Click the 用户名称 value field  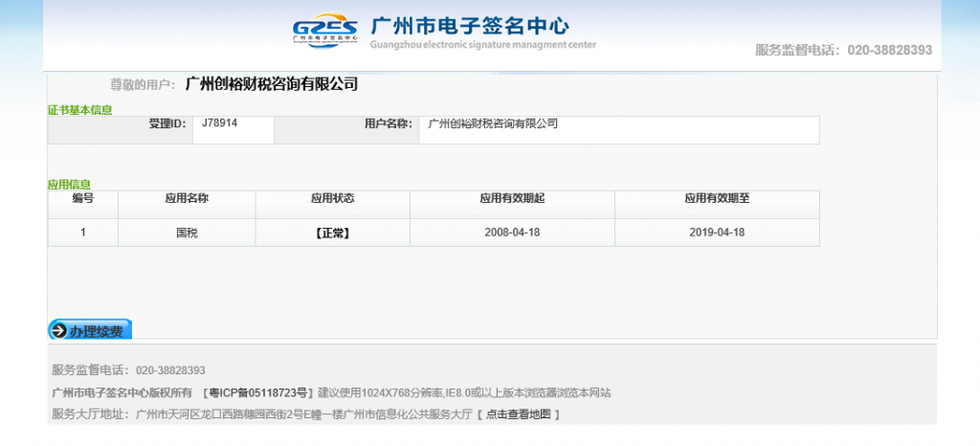coord(618,129)
